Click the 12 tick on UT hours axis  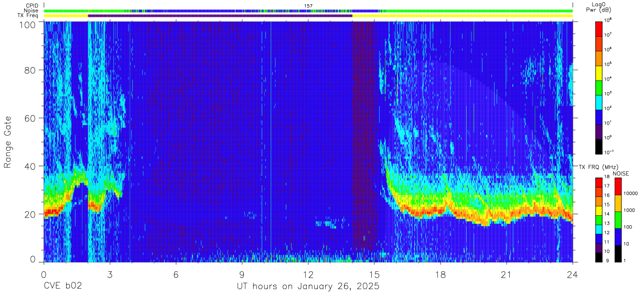[308, 274]
